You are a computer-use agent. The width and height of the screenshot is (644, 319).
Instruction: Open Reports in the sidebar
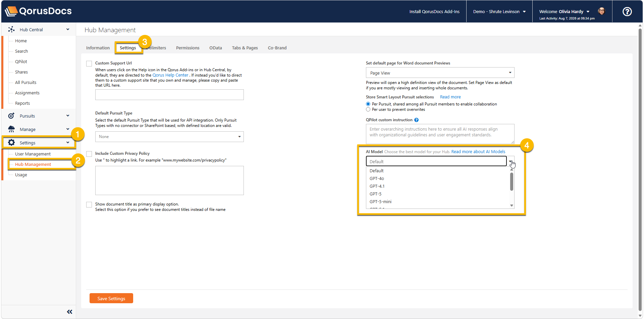[22, 103]
